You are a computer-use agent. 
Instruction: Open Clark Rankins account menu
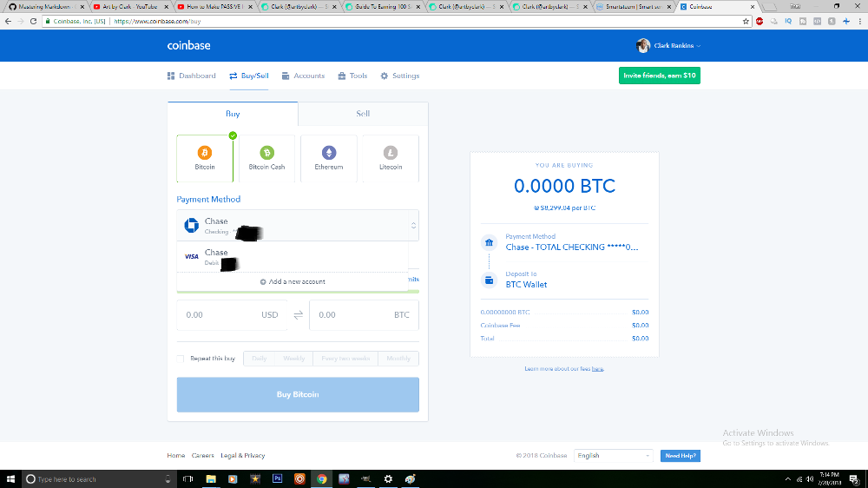676,45
